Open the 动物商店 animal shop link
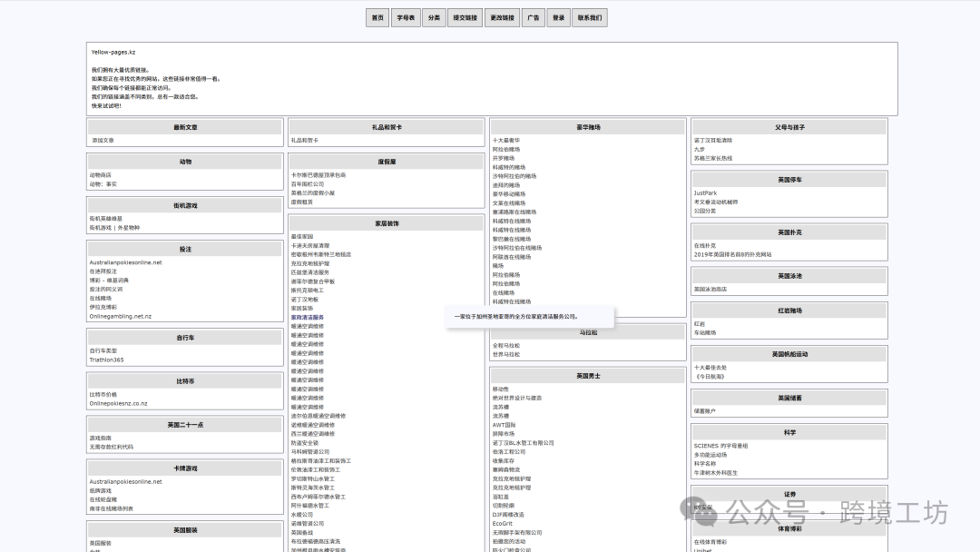980x552 pixels. [x=101, y=175]
